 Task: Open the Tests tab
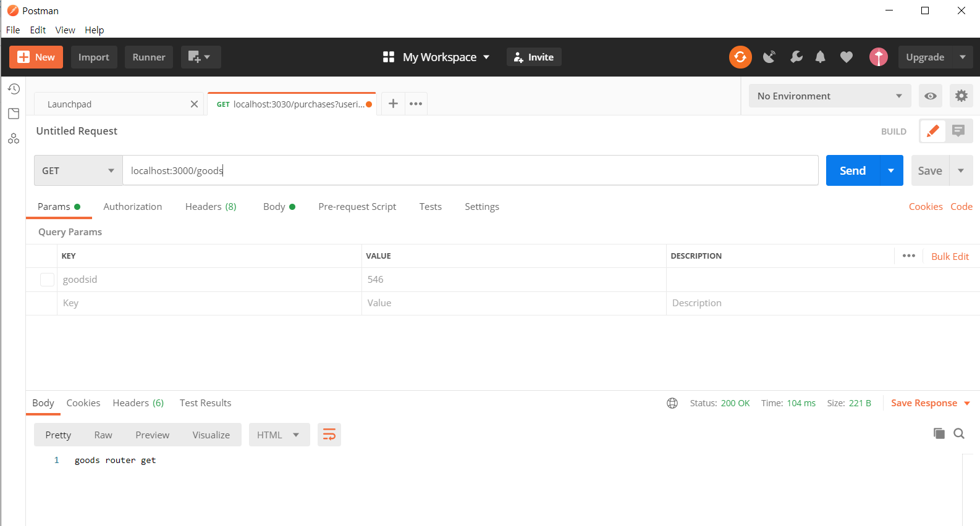point(431,207)
